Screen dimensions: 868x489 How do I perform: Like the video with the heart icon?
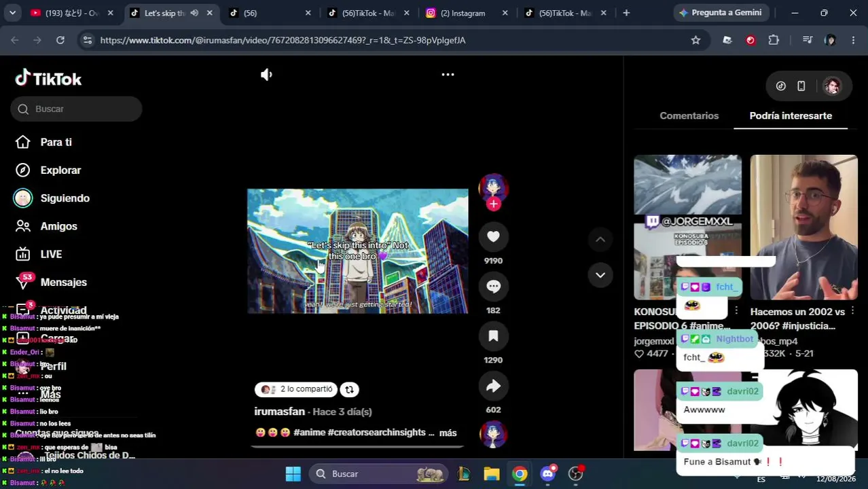pyautogui.click(x=493, y=236)
